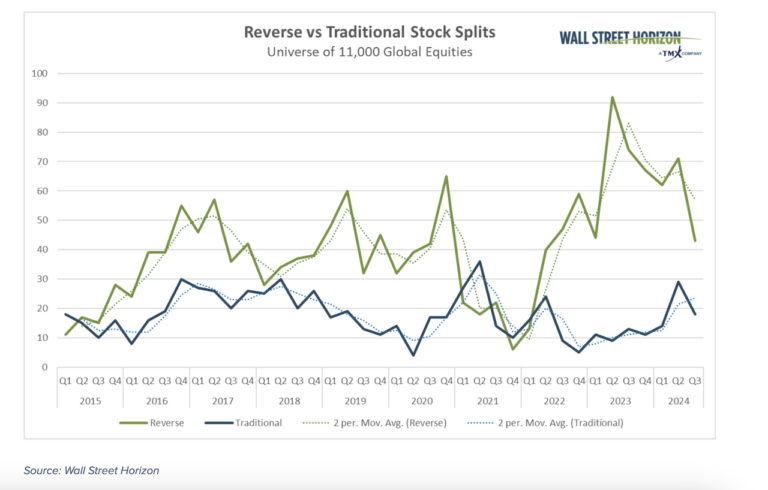Viewport: 768px width, 490px height.
Task: Click the Traditional line peak at Q2 2021
Action: pyautogui.click(x=480, y=262)
